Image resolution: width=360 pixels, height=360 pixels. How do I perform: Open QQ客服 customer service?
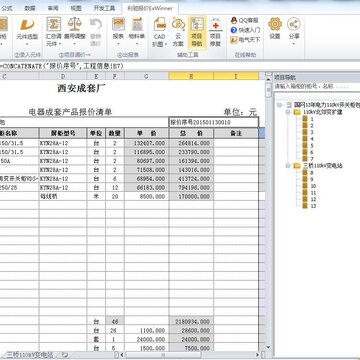245,20
